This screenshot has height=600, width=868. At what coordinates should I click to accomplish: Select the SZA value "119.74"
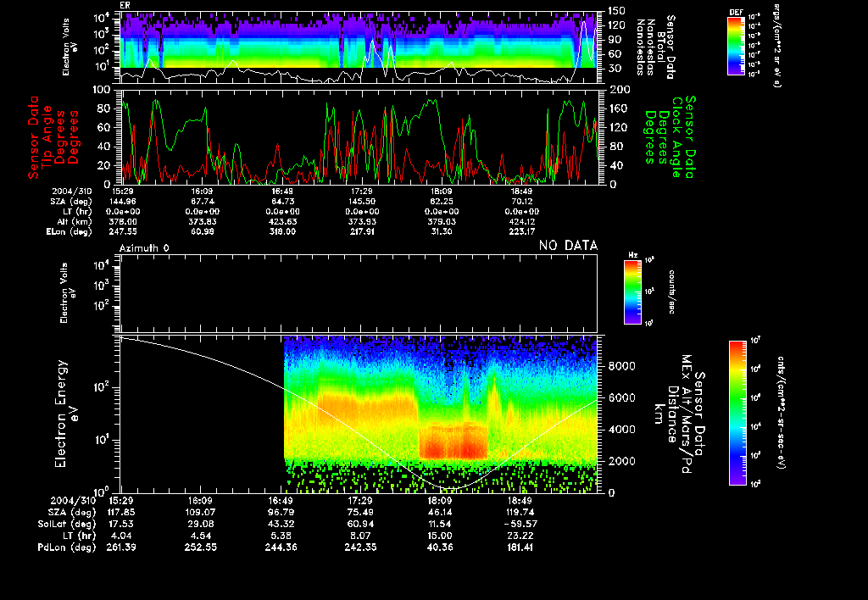coord(520,513)
